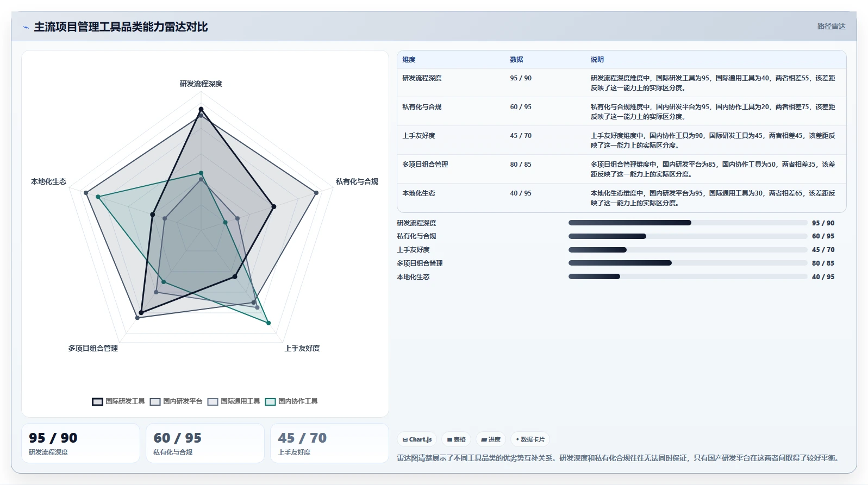Open the 60 / 95 私有化与合规 card
Image resolution: width=868 pixels, height=485 pixels.
point(205,443)
